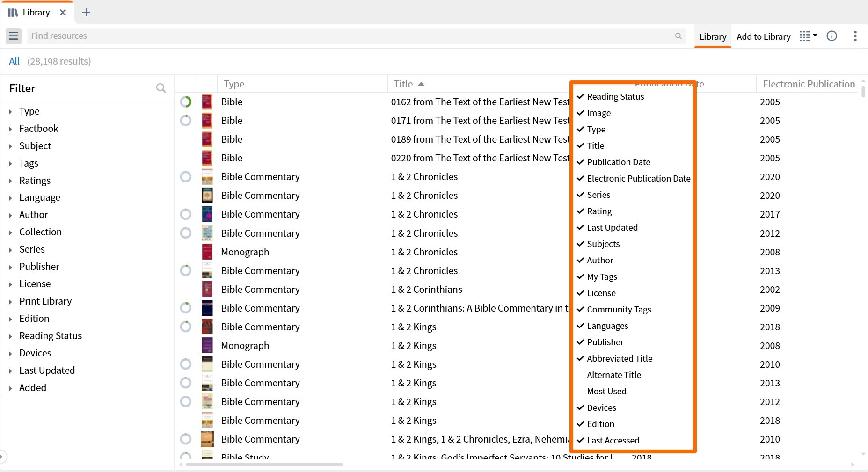Sort by the Title column header
The image size is (868, 472).
coord(403,84)
